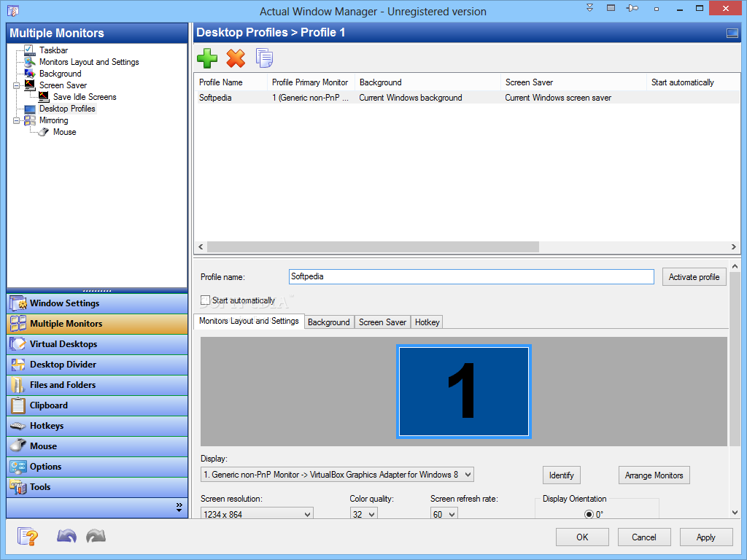
Task: Click the Desktop Profiles tree icon
Action: [x=29, y=109]
